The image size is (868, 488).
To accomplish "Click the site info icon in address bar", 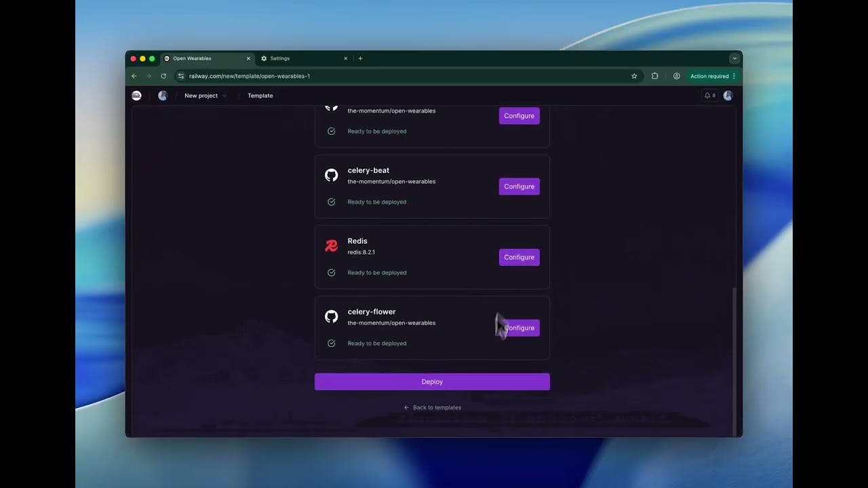I will 180,76.
